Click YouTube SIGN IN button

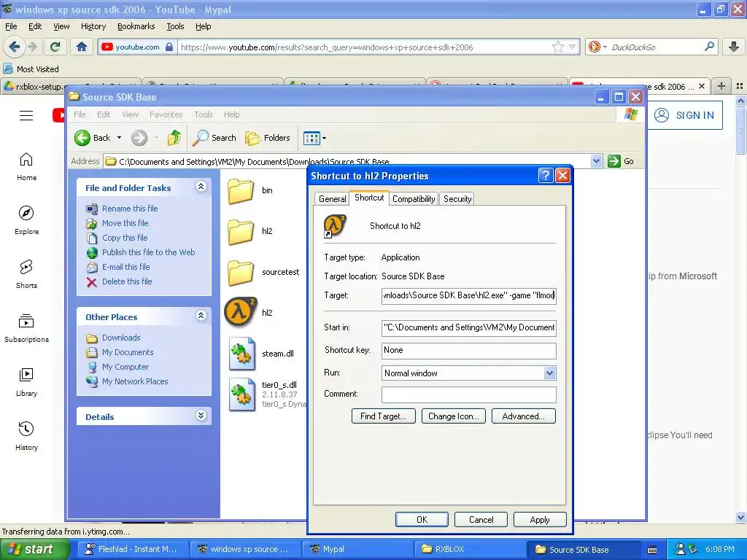(x=684, y=115)
